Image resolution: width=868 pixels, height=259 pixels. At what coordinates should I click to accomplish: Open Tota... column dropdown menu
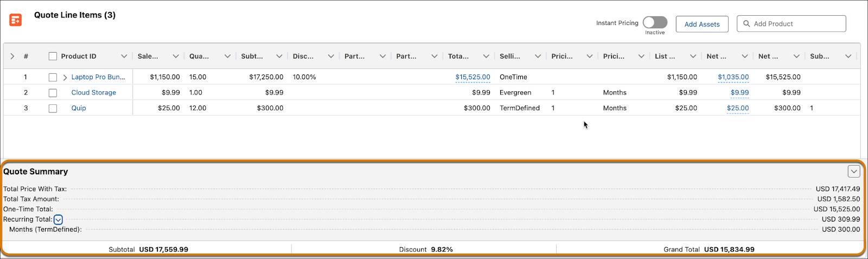click(x=486, y=56)
